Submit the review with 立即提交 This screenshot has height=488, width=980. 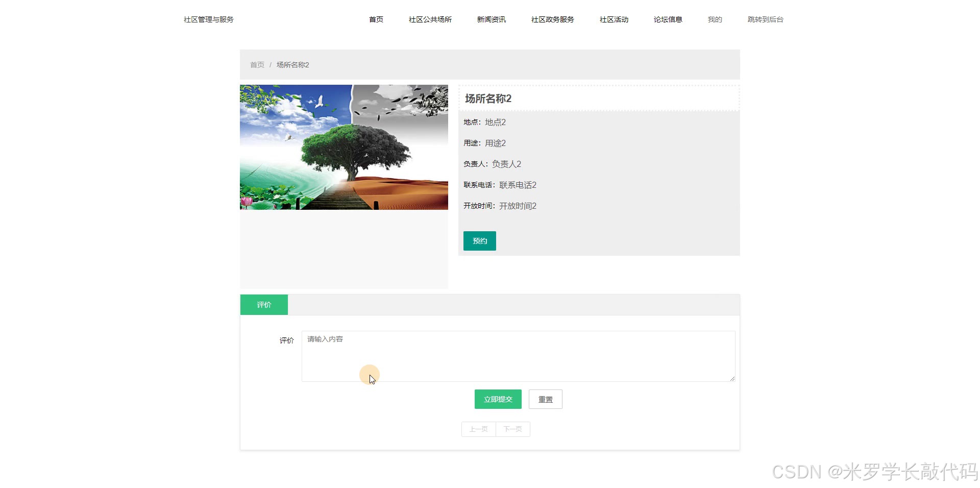pos(497,399)
